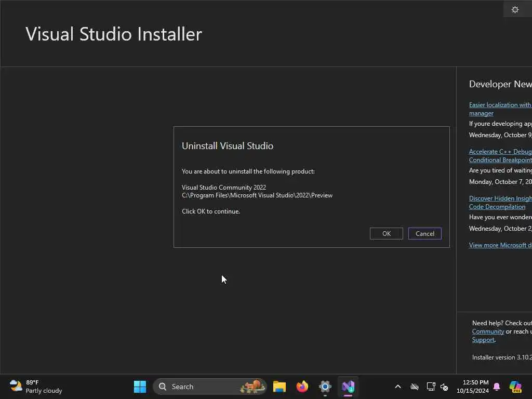This screenshot has height=399, width=532.
Task: Click the taskbar Search box
Action: click(x=210, y=387)
